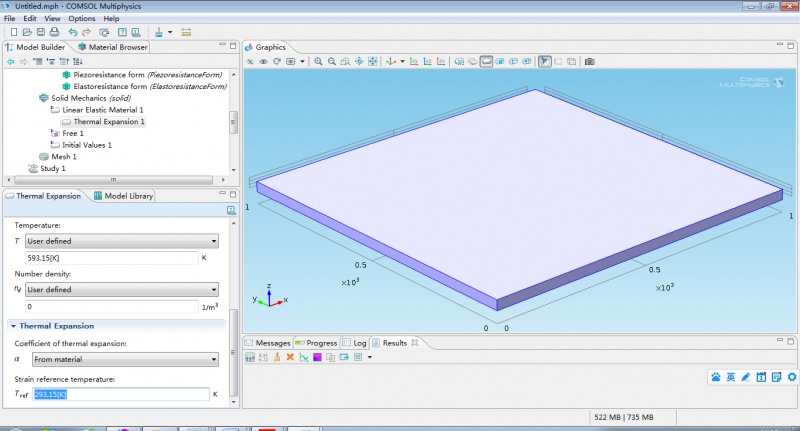Click Zoom In in Graphics toolbar
The height and width of the screenshot is (431, 800).
click(319, 62)
